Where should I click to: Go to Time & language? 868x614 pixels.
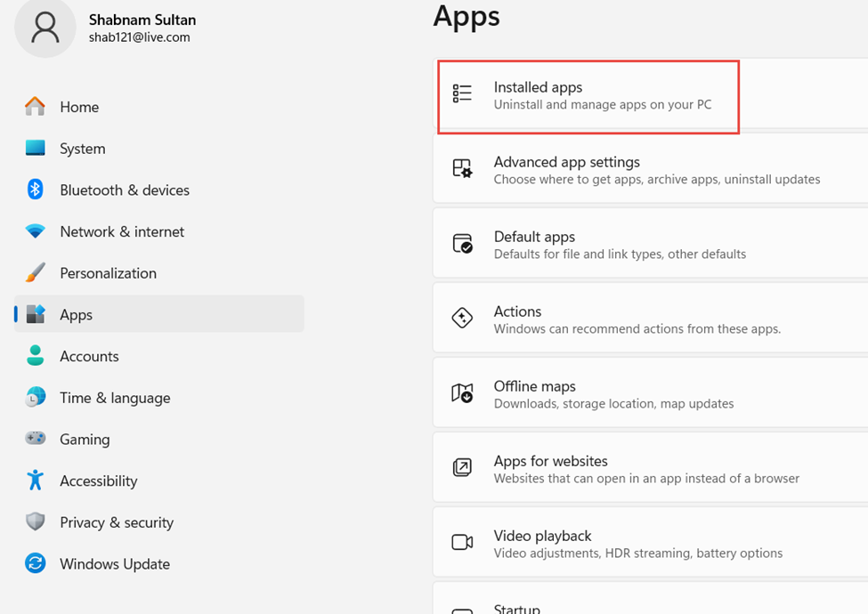tap(158, 397)
